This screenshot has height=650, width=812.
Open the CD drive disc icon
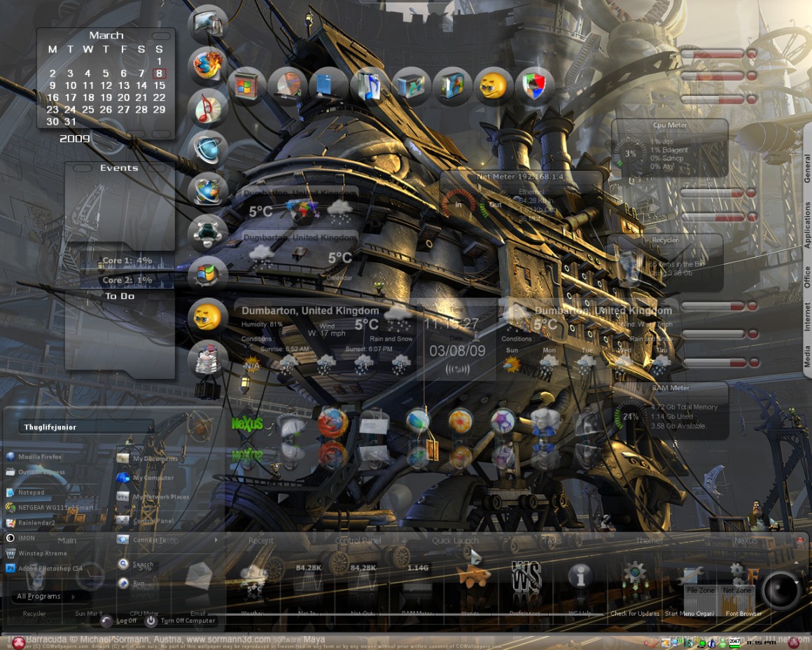pos(288,85)
